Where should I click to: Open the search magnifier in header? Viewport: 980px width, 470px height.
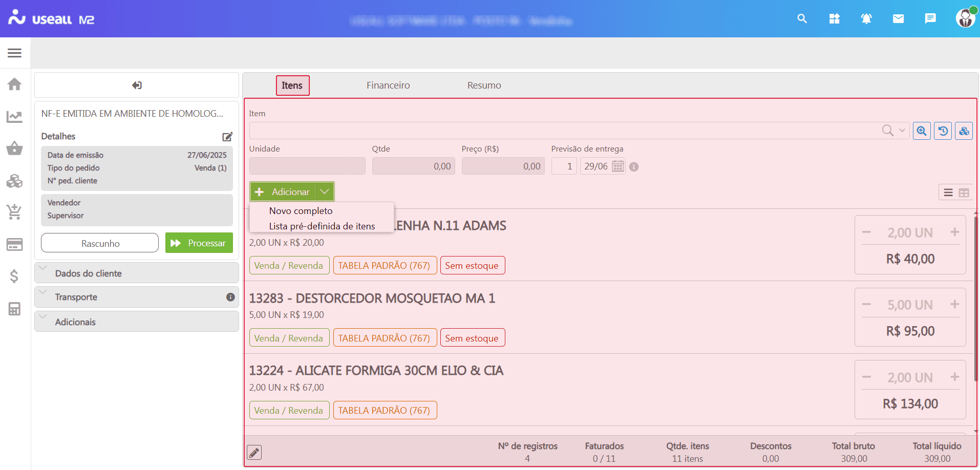click(802, 19)
